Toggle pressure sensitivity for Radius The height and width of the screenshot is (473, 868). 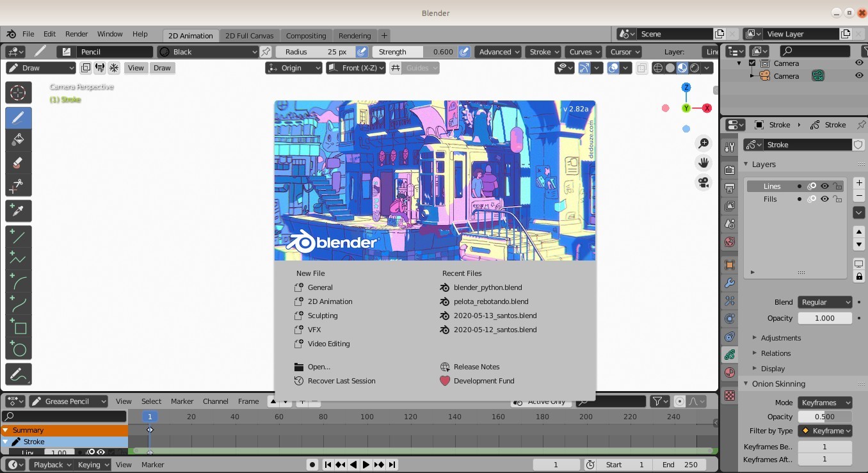point(362,52)
